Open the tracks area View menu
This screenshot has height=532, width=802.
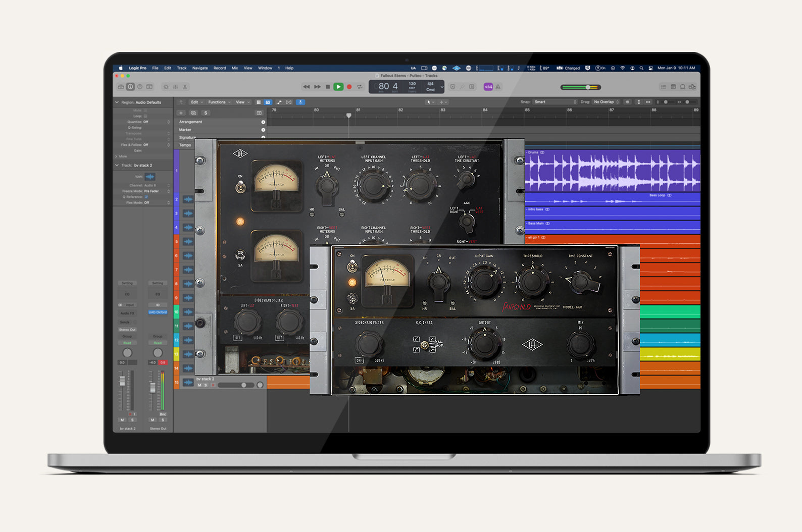click(x=242, y=102)
